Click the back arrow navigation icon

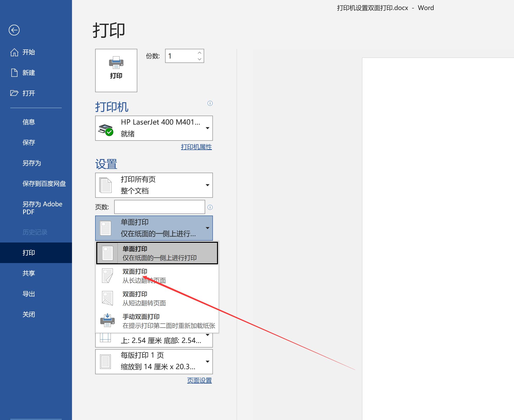[x=14, y=30]
